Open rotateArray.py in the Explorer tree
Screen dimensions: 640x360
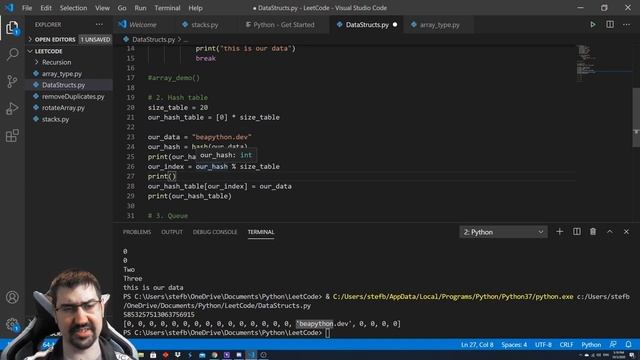[x=69, y=108]
